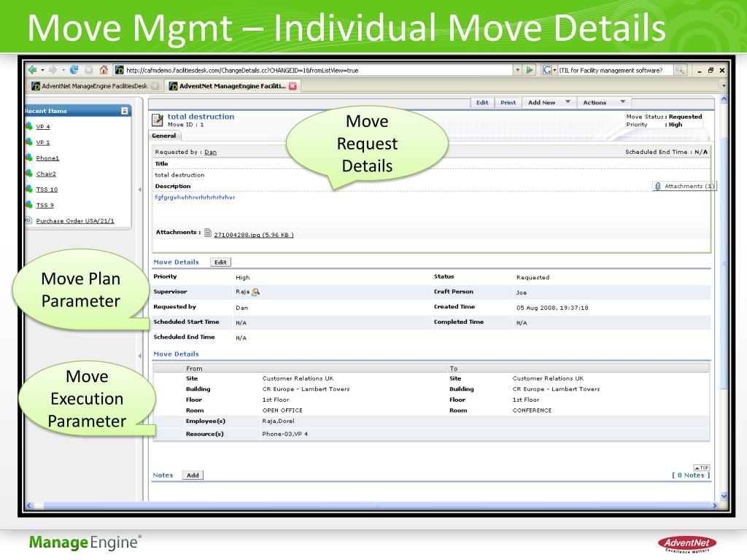Click the move request notepad icon

click(158, 120)
